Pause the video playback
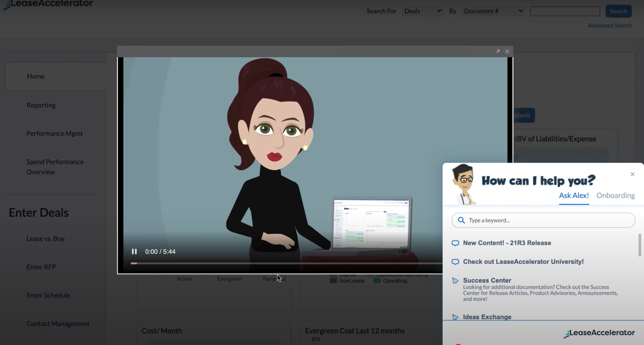644x345 pixels. click(134, 252)
